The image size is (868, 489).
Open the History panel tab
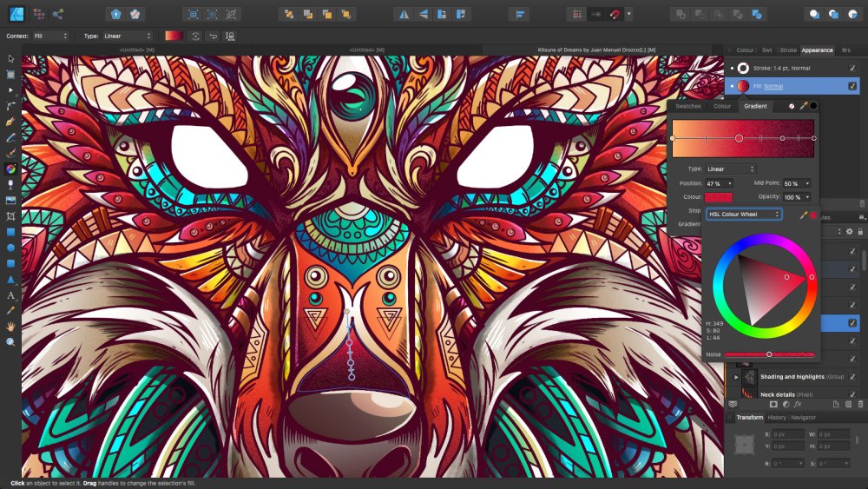tap(777, 418)
